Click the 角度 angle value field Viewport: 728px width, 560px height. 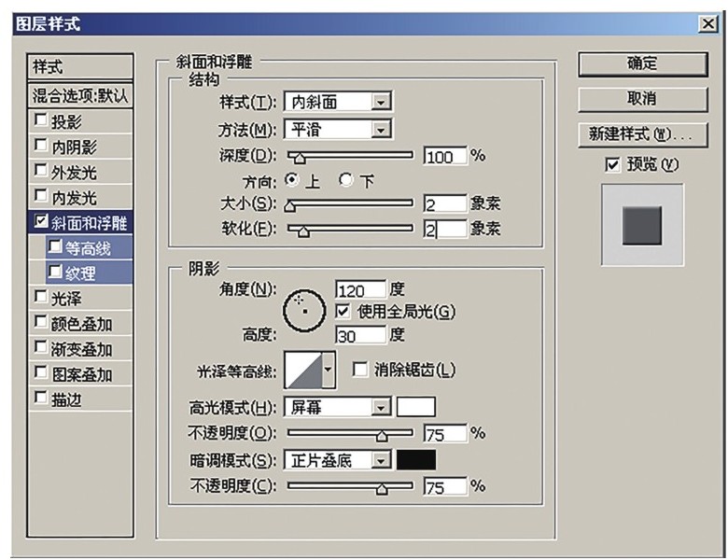pyautogui.click(x=361, y=289)
